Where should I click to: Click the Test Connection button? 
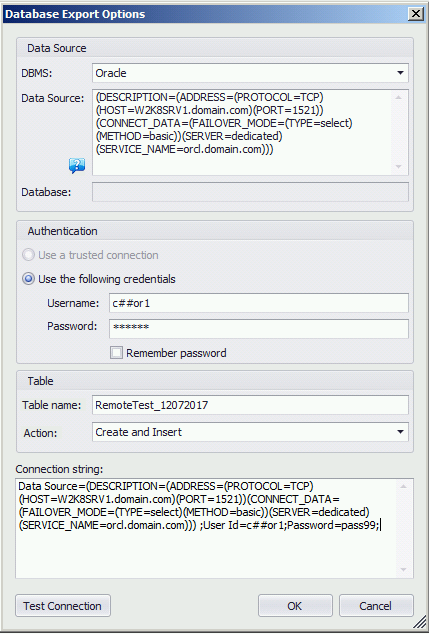63,606
